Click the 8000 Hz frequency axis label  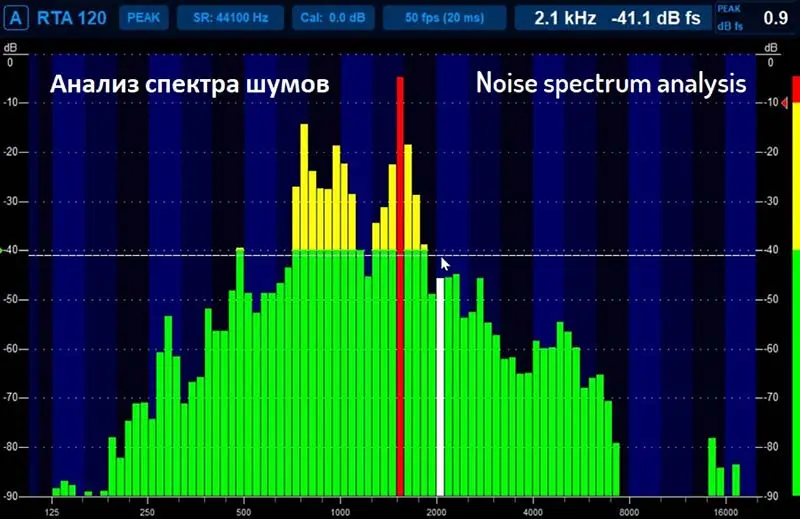point(629,512)
